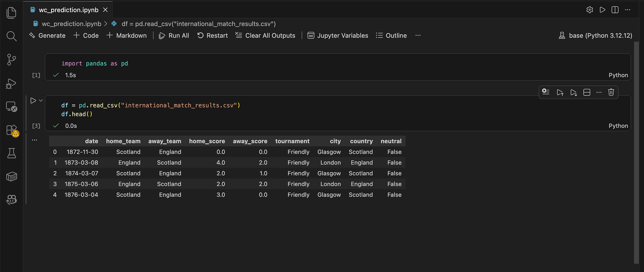The height and width of the screenshot is (272, 644).
Task: Delete the read_csv cell with trash icon
Action: [611, 92]
